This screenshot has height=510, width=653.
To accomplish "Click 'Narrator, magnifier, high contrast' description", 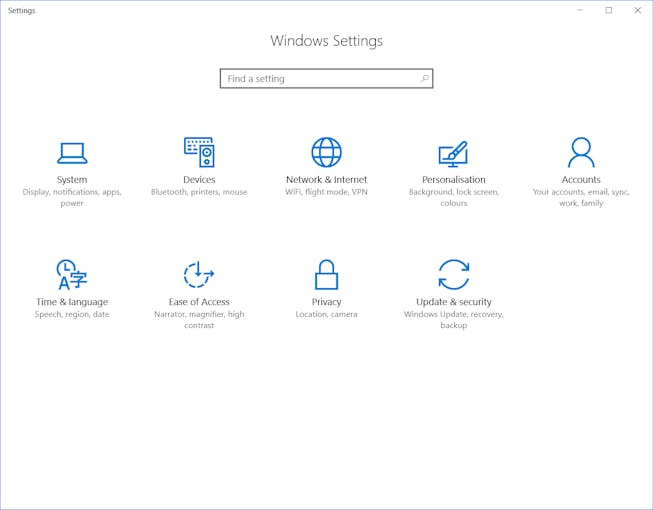I will (x=199, y=320).
